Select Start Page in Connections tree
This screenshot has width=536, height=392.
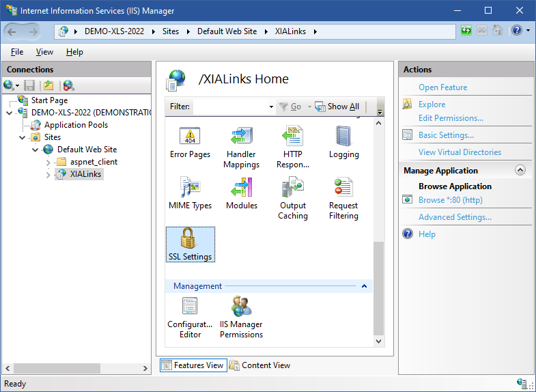click(x=50, y=100)
